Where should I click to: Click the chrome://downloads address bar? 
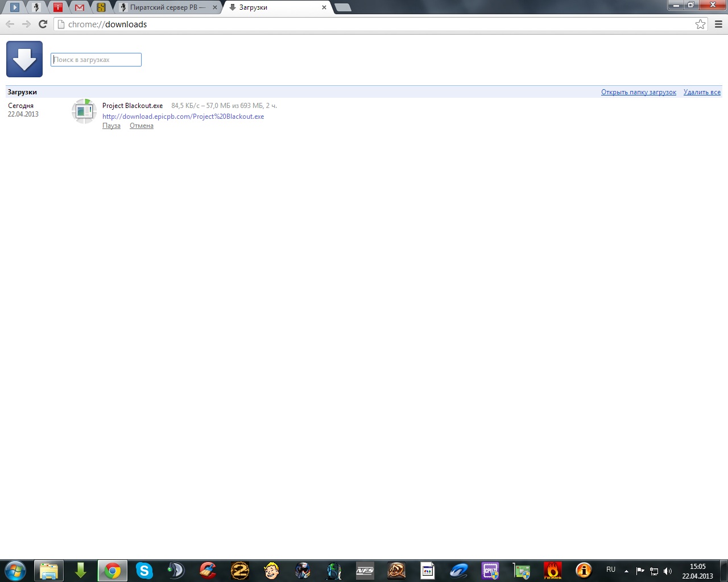pyautogui.click(x=375, y=24)
